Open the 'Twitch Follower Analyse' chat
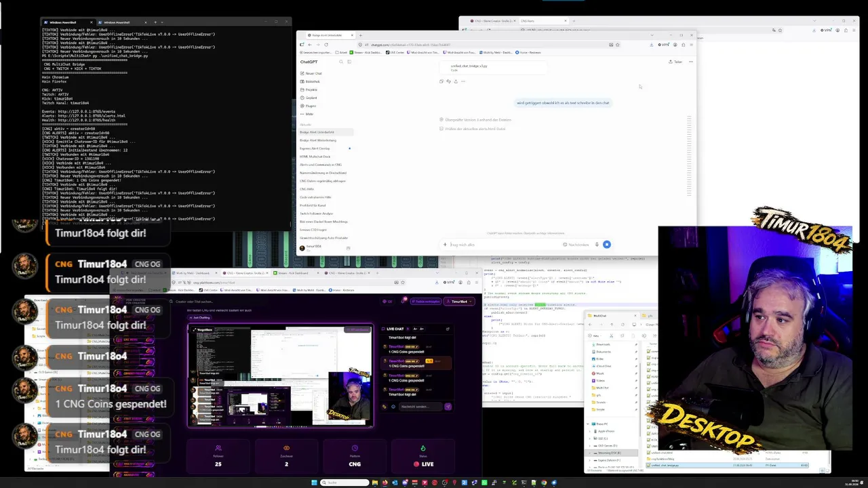The width and height of the screenshot is (868, 488). [x=317, y=213]
